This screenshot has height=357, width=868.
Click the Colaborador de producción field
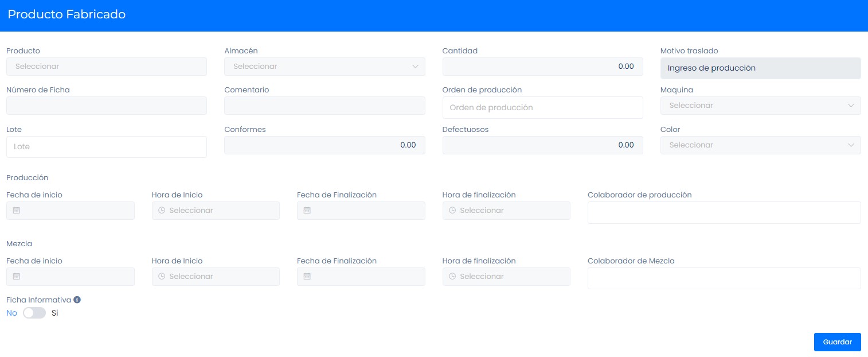tap(724, 212)
